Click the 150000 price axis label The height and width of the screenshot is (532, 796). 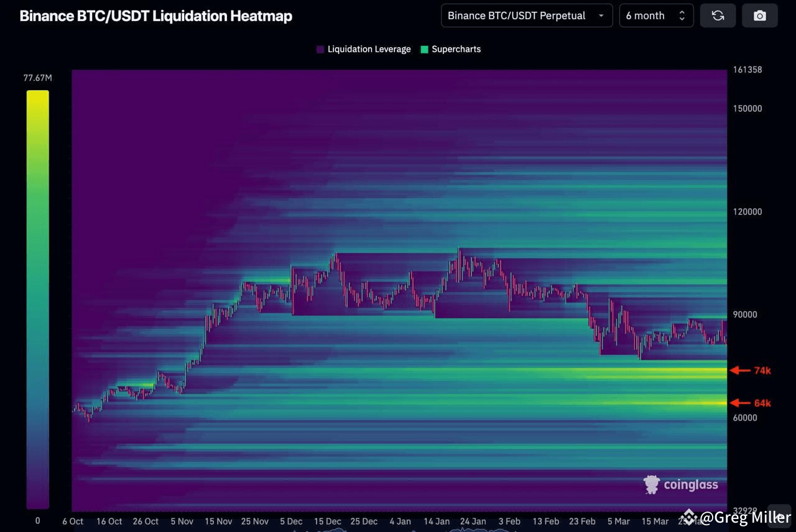tap(747, 108)
